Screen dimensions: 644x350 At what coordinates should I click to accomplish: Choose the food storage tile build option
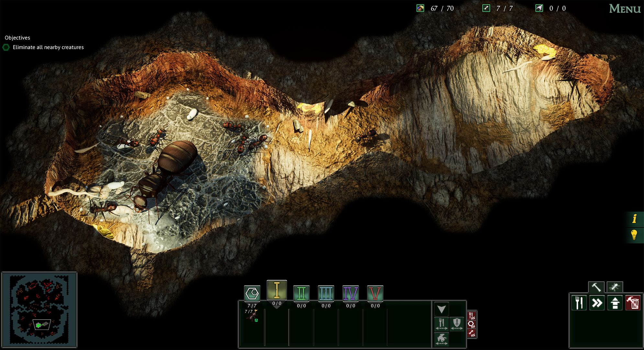579,303
